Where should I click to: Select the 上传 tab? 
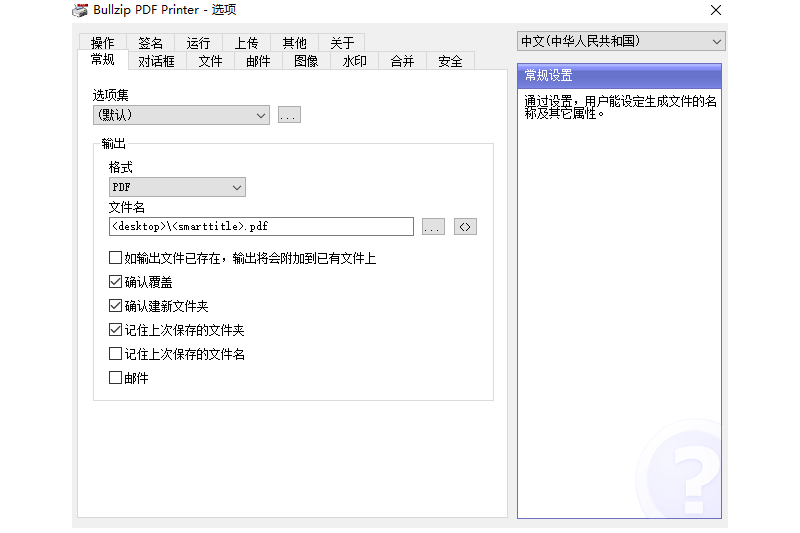pyautogui.click(x=246, y=43)
